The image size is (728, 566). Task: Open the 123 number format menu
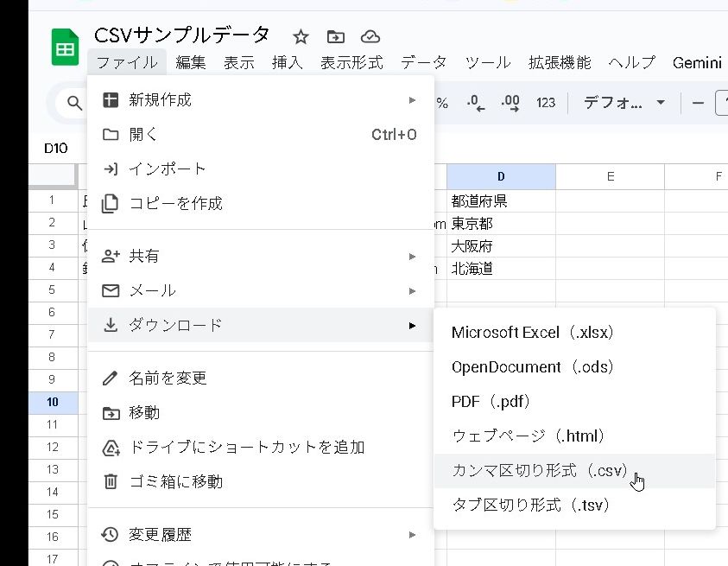coord(546,103)
